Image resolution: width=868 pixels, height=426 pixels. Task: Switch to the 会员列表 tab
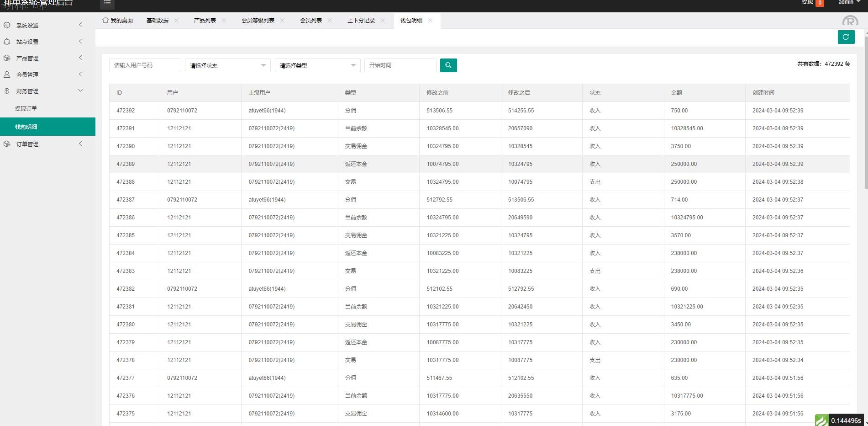click(x=310, y=21)
